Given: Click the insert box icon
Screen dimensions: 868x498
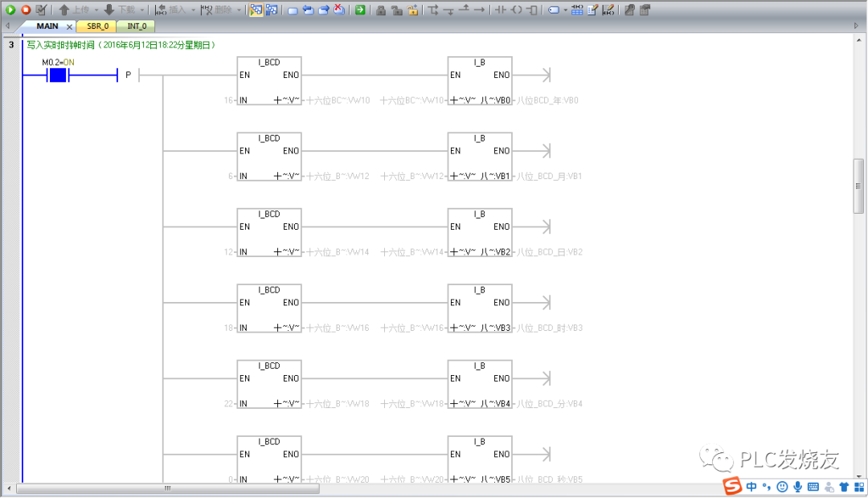Looking at the screenshot, I should click(x=532, y=10).
